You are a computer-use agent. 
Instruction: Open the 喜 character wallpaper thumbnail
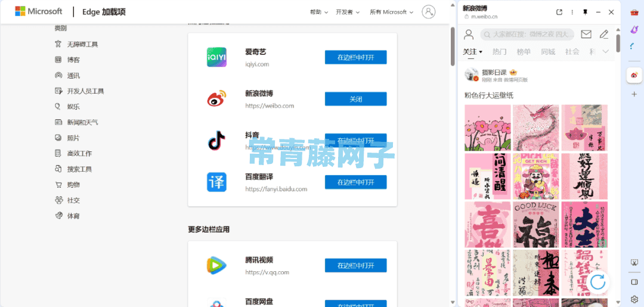point(488,225)
